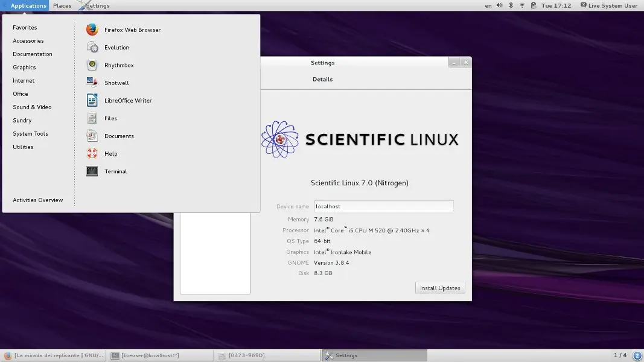
Task: Click the Device name field containing localhost
Action: (384, 206)
